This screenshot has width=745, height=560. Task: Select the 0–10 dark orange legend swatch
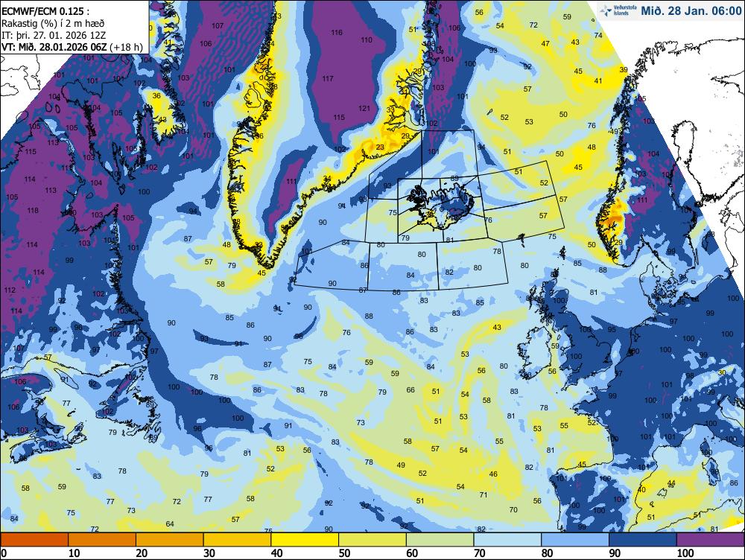point(34,540)
